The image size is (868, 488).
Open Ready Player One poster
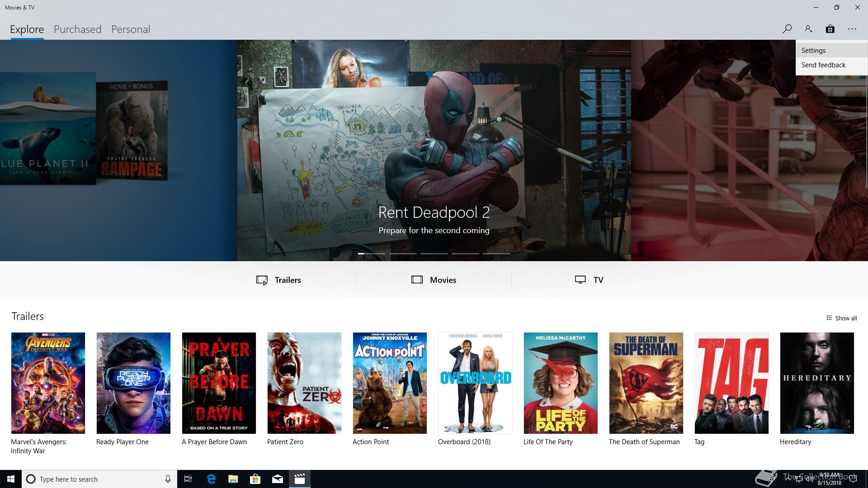tap(133, 383)
